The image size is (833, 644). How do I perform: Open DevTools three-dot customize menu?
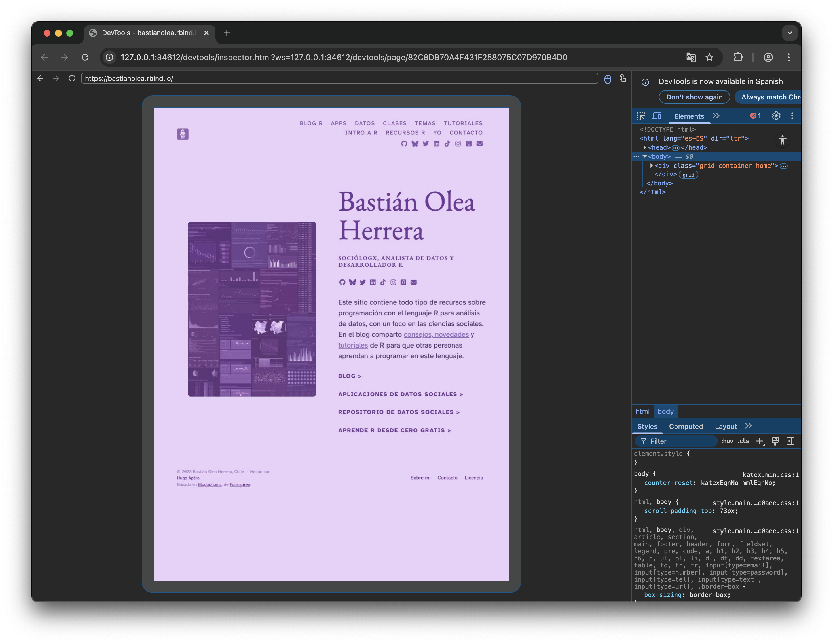792,116
